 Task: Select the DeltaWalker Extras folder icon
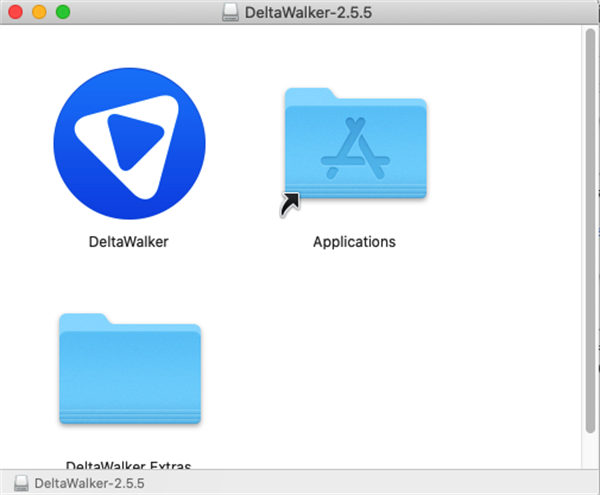(130, 369)
